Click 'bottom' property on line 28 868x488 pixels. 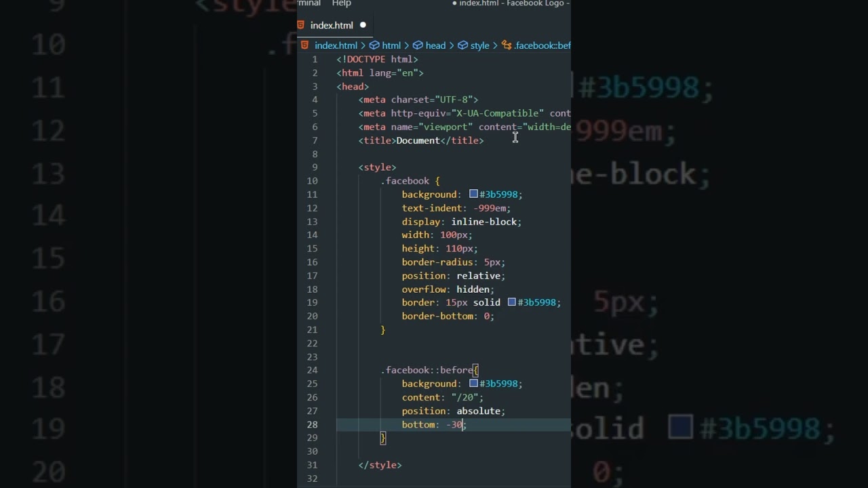(418, 424)
